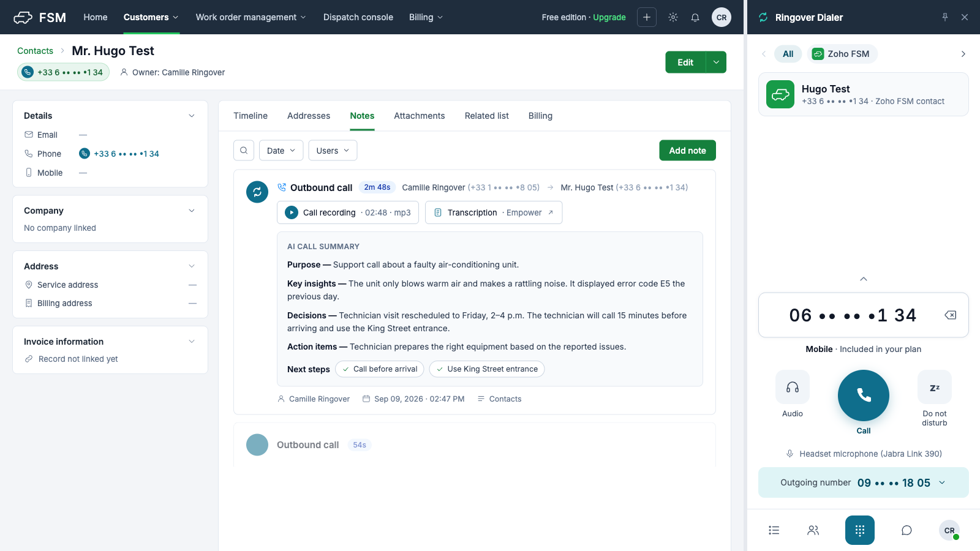Select the All filter chip in dialer
980x551 pixels.
coord(788,54)
